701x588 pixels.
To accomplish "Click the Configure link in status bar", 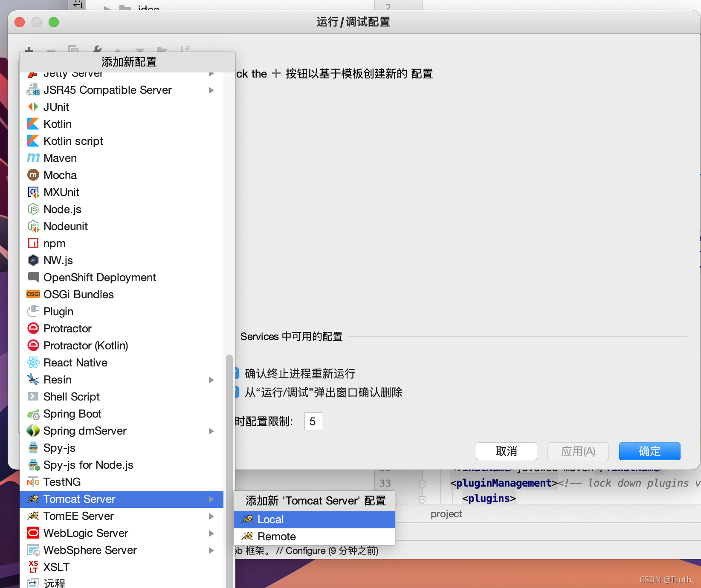I will click(305, 551).
